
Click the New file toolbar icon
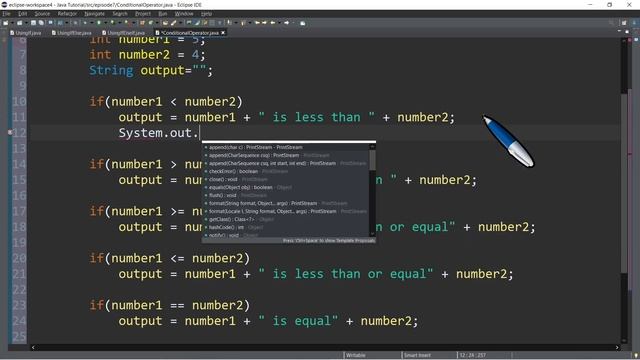6,23
